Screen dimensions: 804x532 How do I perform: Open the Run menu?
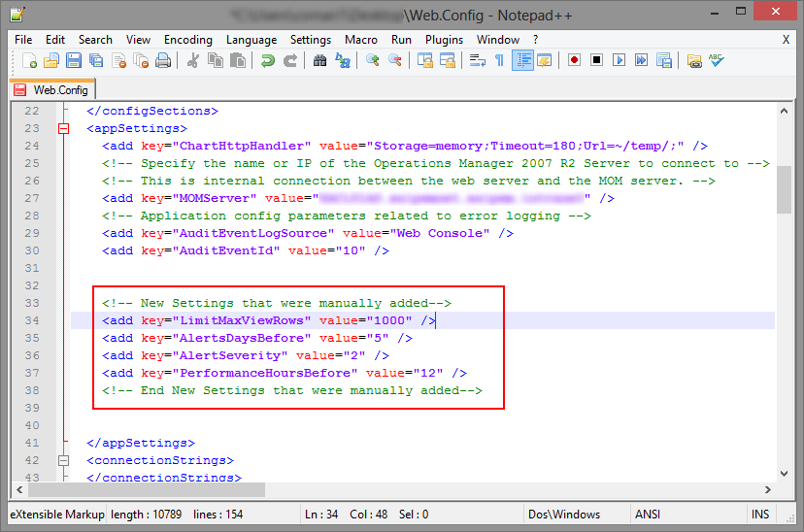401,40
